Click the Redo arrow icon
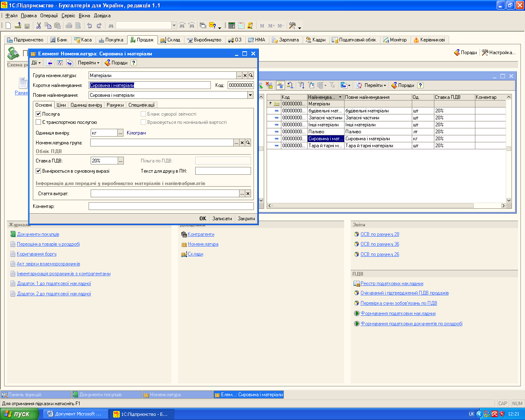Viewport: 525px width, 420px height. (99, 25)
